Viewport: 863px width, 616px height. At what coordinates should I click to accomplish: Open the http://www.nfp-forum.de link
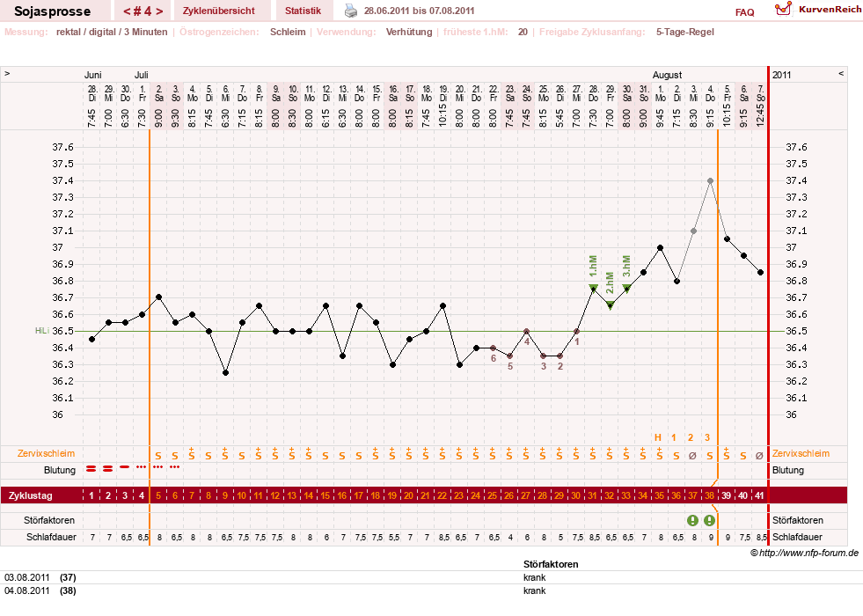pos(808,554)
